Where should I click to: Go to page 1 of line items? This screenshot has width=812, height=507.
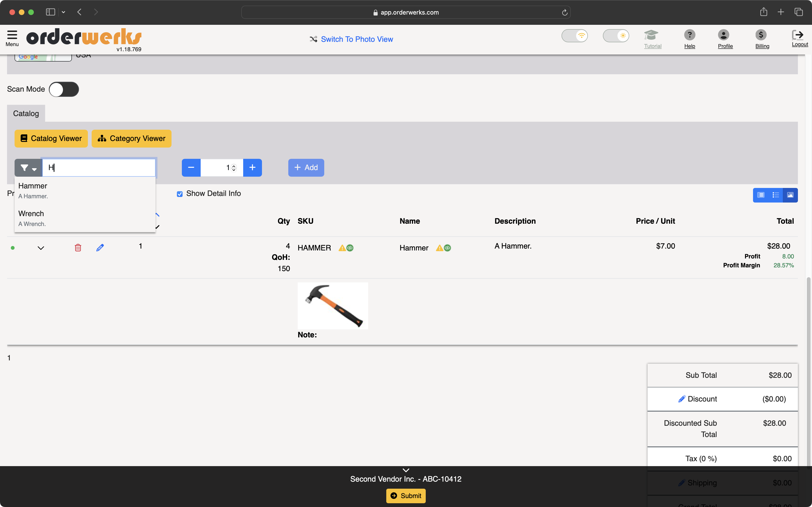pos(9,358)
